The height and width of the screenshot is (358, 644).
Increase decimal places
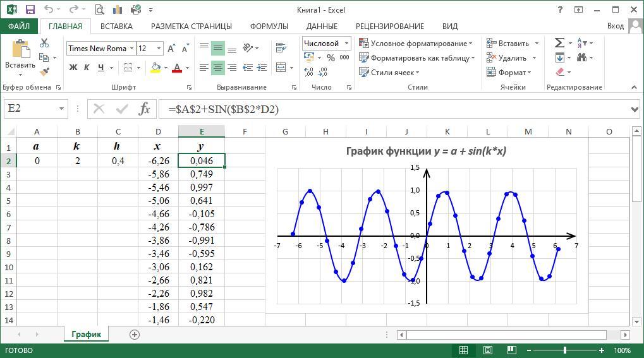(x=308, y=72)
